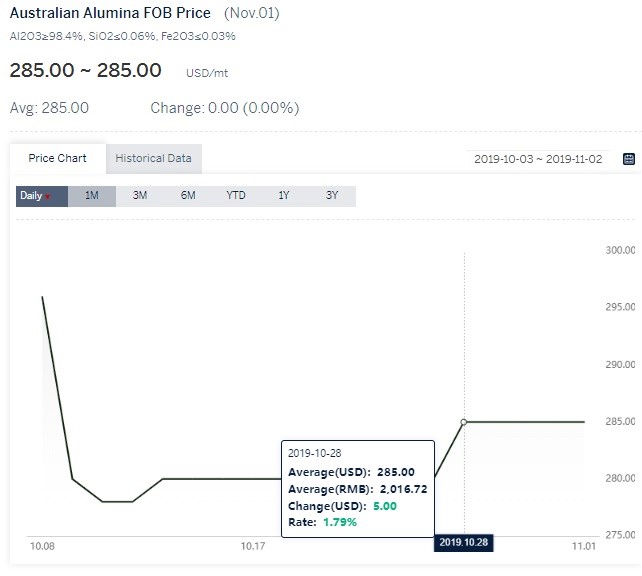Select the 1M time range

pos(92,196)
